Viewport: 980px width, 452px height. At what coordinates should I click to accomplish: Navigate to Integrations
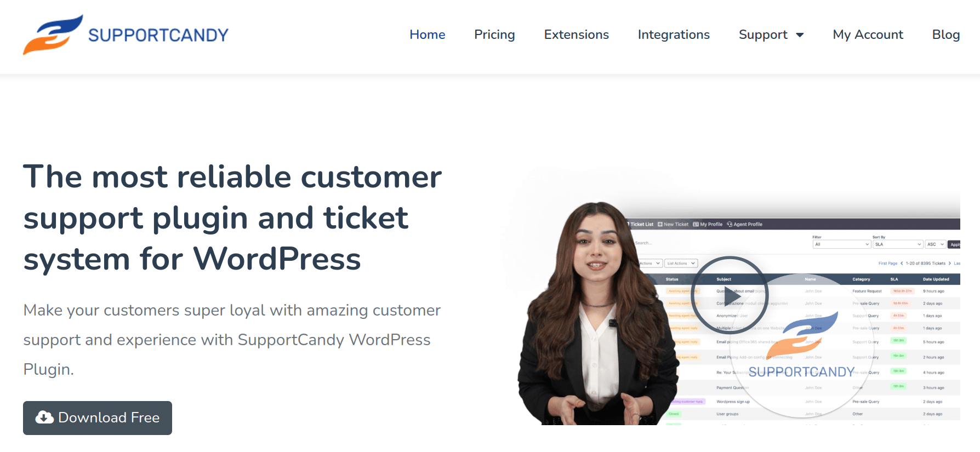(x=674, y=35)
